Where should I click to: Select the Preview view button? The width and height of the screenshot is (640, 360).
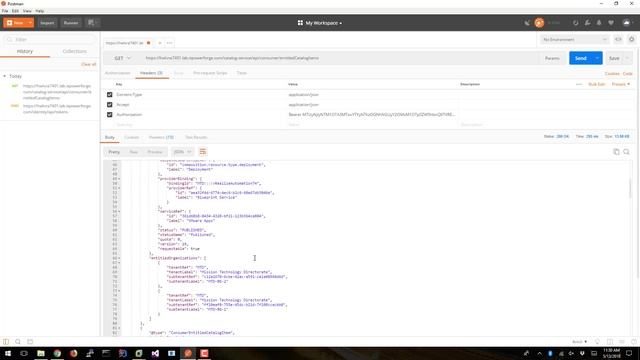coord(155,152)
